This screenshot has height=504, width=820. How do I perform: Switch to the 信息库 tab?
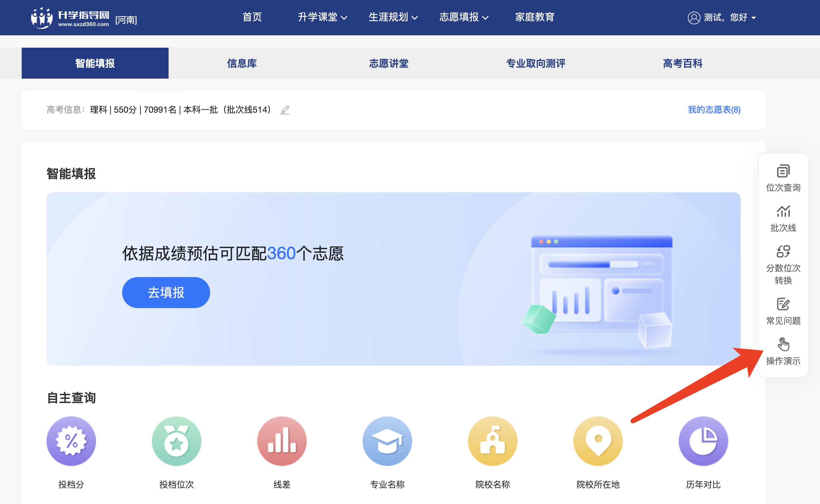[x=242, y=63]
